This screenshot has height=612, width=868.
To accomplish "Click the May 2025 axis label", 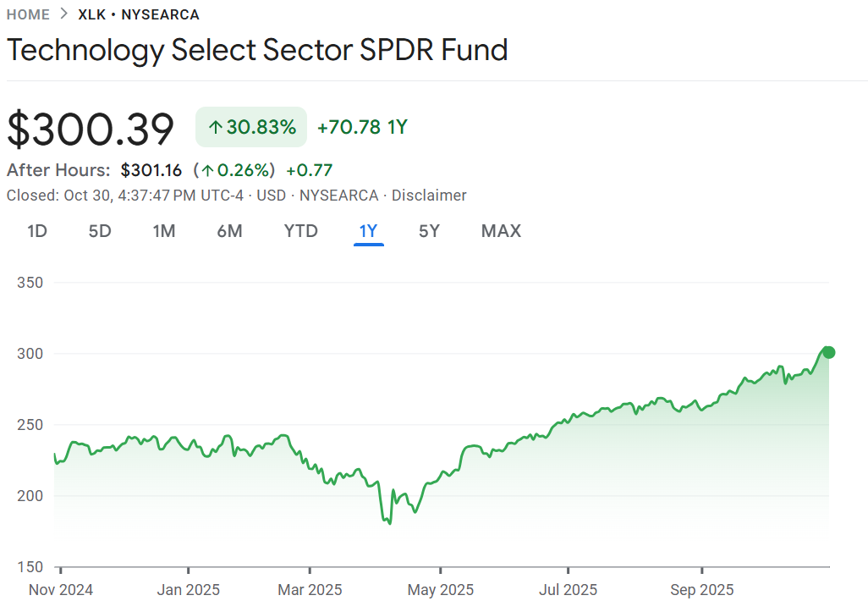I will 441,590.
